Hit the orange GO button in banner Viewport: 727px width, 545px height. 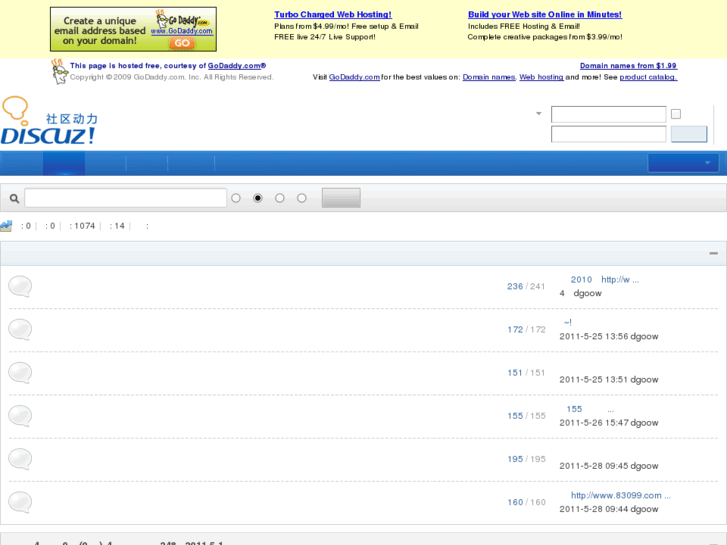tap(182, 43)
